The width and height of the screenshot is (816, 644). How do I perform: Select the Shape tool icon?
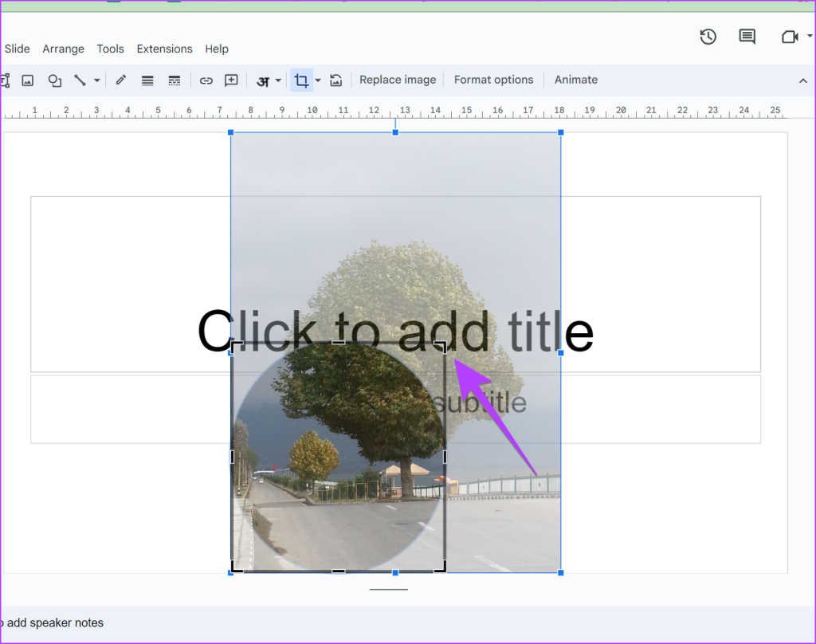(x=54, y=80)
